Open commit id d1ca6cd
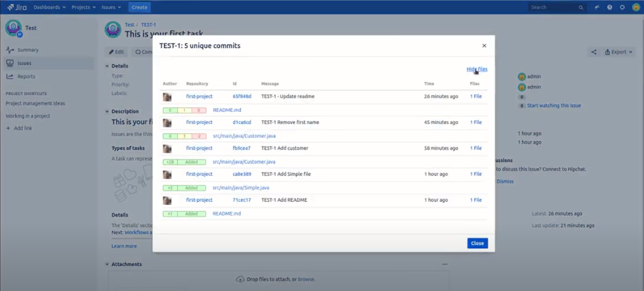Viewport: 644px width, 291px height. pyautogui.click(x=242, y=122)
